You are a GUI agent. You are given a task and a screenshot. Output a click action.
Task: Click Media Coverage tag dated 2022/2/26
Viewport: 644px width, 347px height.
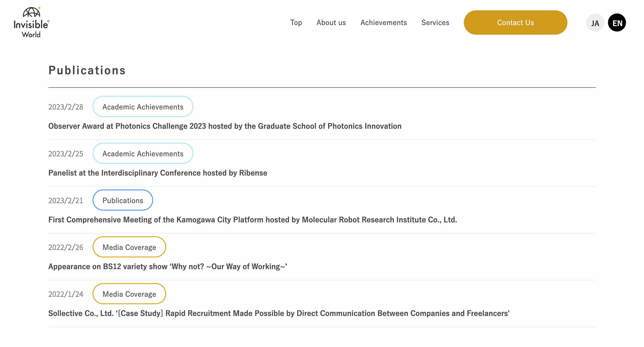pyautogui.click(x=129, y=247)
